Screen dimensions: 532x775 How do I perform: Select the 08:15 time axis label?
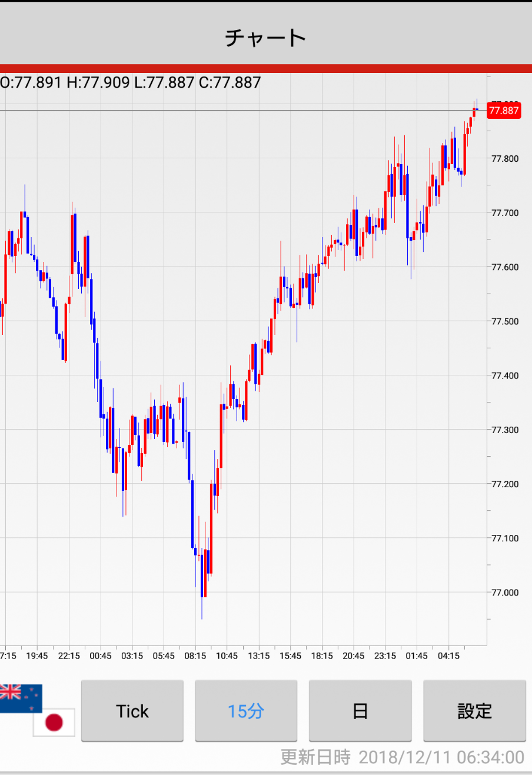[x=195, y=656]
